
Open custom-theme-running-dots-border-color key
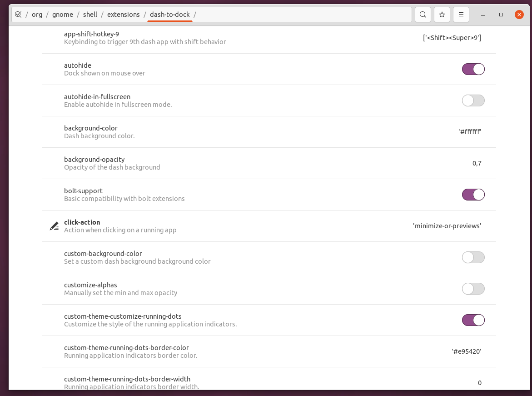coord(268,351)
